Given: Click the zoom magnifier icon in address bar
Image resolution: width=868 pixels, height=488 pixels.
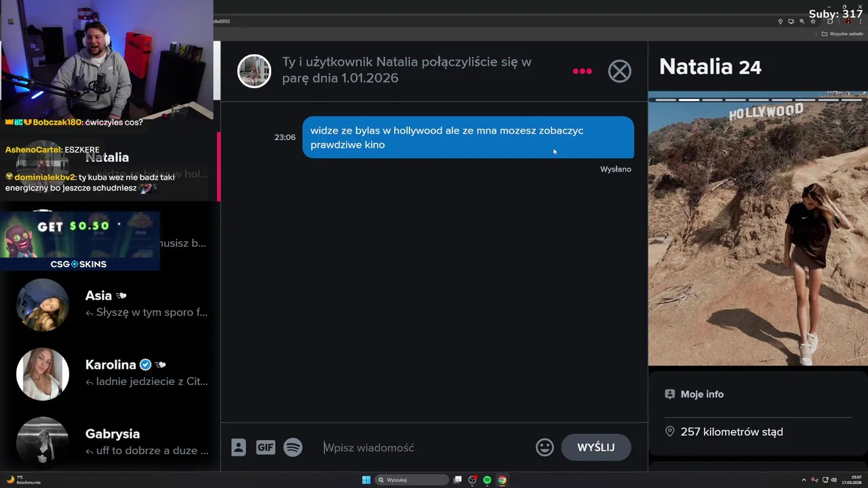Looking at the screenshot, I should point(802,21).
